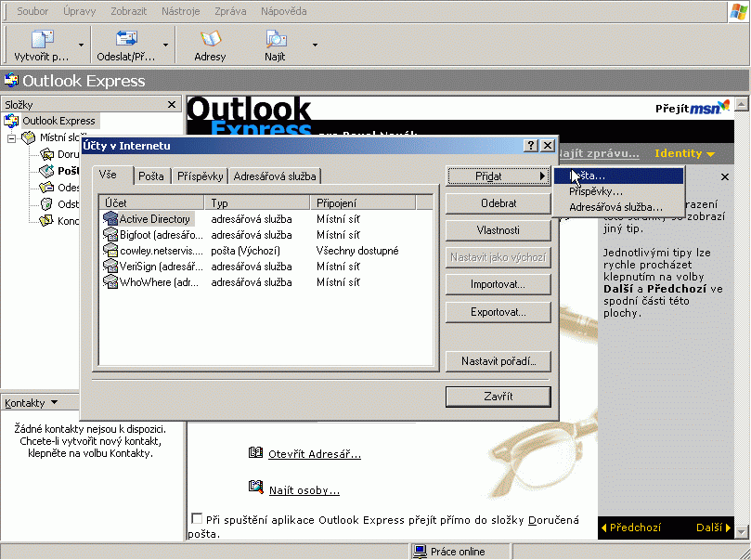Open the Najít osoby... link

click(304, 490)
